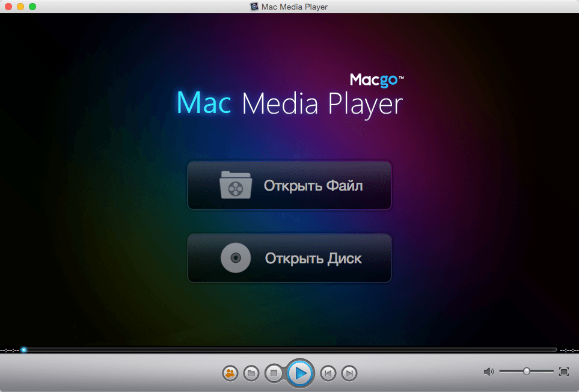Enter fullscreen with the corner icon
The image size is (579, 392).
[x=564, y=372]
